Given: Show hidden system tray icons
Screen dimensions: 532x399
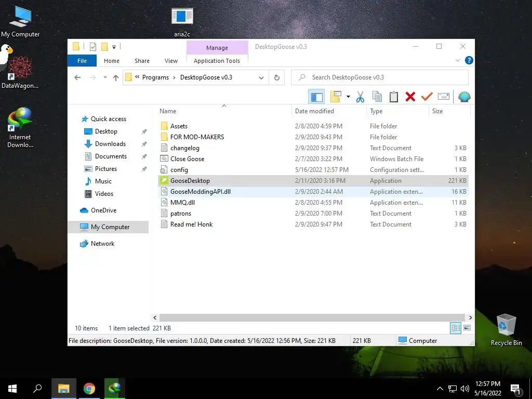Looking at the screenshot, I should pyautogui.click(x=440, y=389).
